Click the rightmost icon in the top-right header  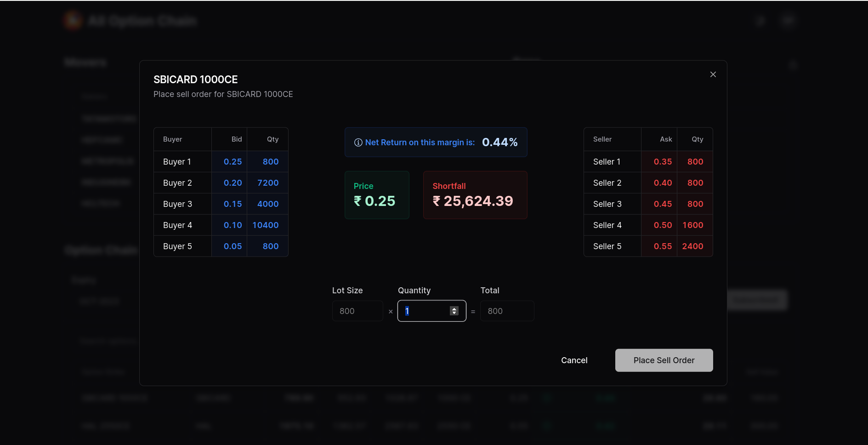(x=788, y=20)
